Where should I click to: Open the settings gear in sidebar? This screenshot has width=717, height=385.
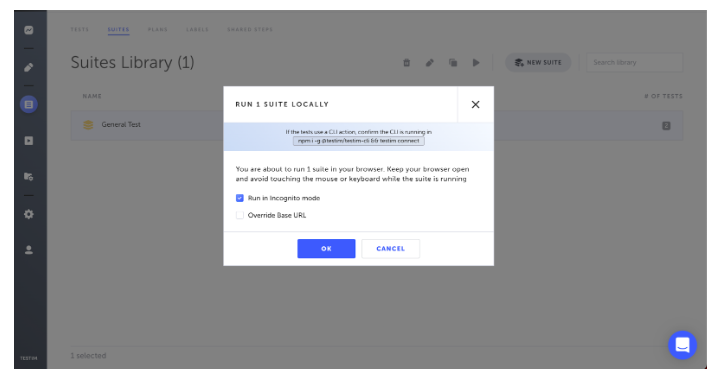click(x=29, y=214)
